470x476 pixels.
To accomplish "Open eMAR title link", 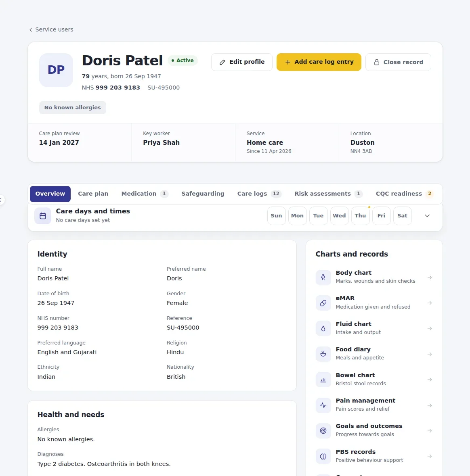I will coord(345,298).
